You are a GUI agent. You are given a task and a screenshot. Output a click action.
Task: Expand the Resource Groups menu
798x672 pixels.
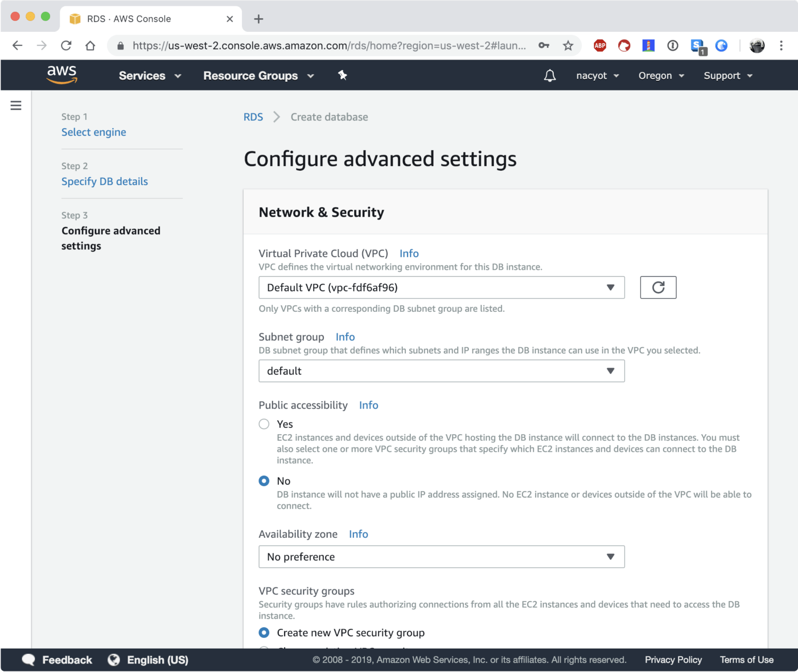(259, 76)
